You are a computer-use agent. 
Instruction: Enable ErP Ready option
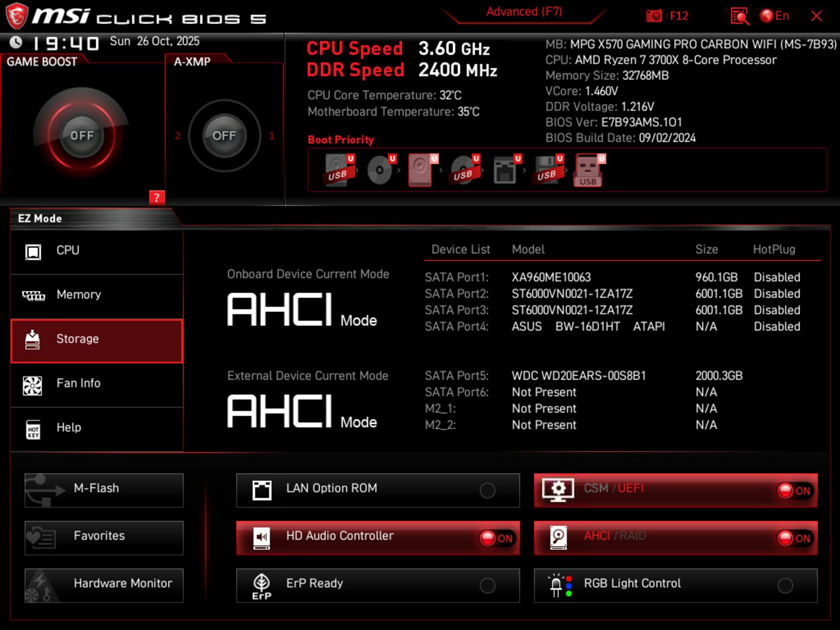[x=487, y=585]
